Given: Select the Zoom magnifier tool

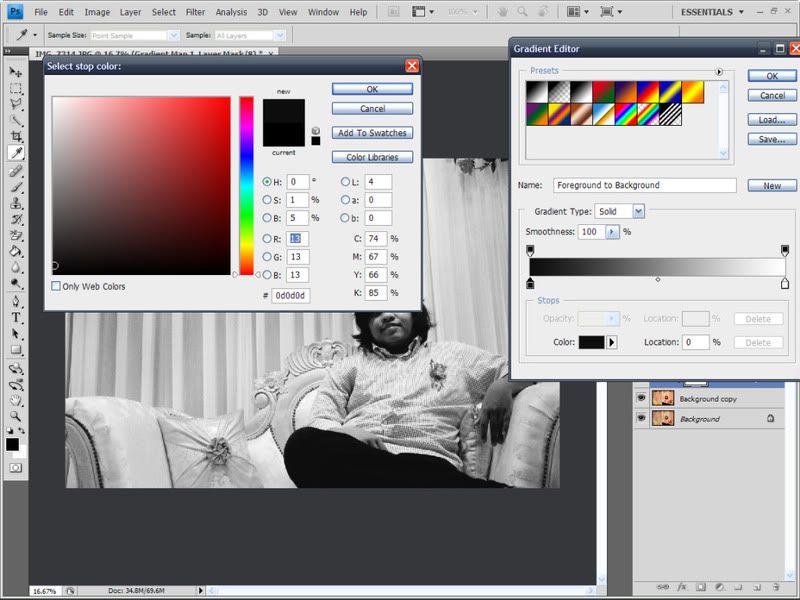Looking at the screenshot, I should (16, 415).
